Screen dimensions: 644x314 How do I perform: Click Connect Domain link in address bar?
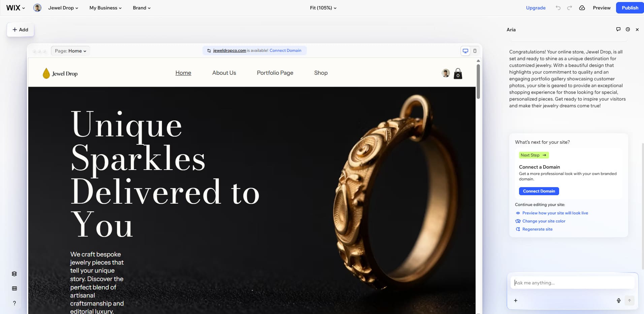click(x=285, y=50)
